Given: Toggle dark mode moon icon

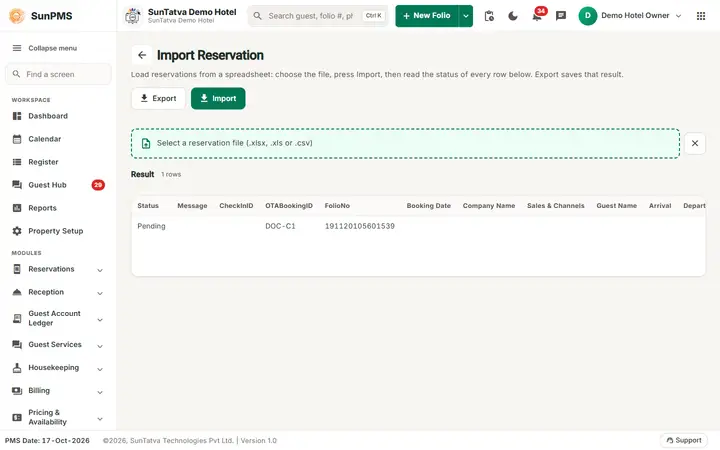Looking at the screenshot, I should coord(513,16).
